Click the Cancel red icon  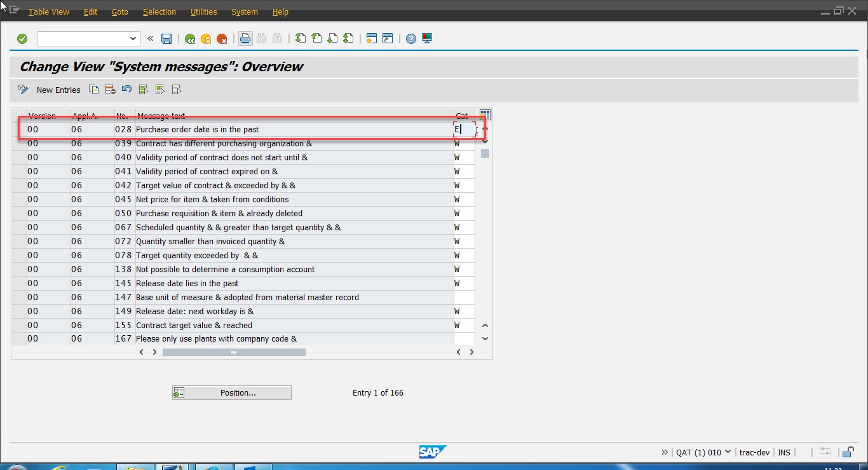tap(222, 38)
